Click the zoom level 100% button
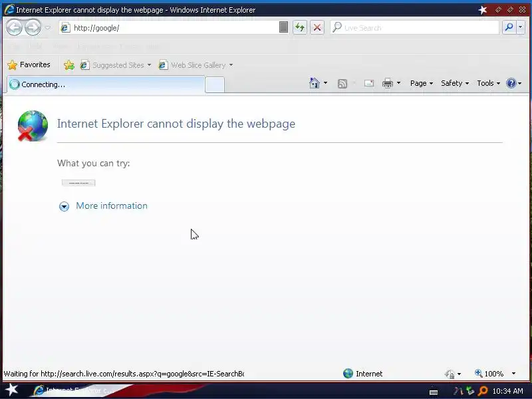532x399 pixels. point(489,374)
